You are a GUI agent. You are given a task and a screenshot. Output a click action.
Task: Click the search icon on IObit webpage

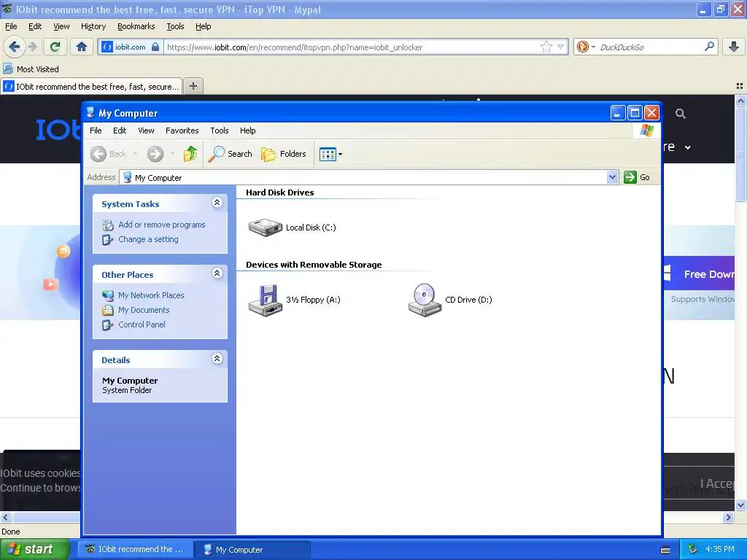pos(681,114)
